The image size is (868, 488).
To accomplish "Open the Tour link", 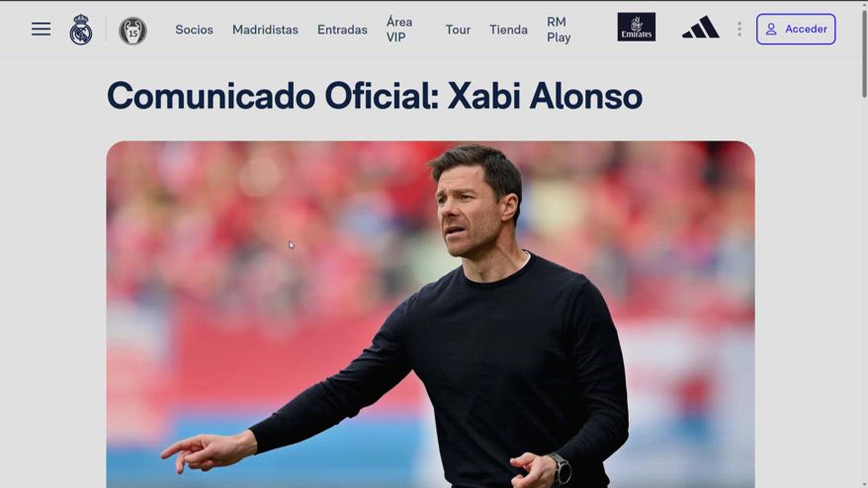I will point(458,30).
